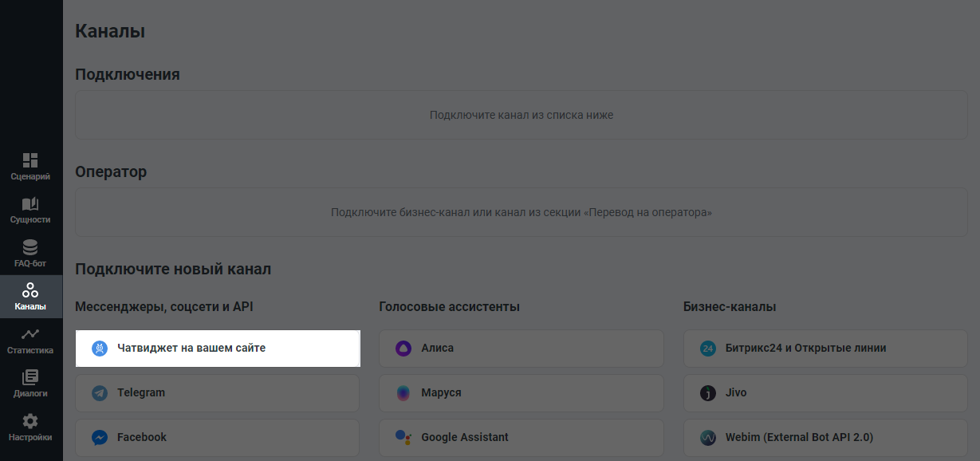Click the Webim channel icon
The image size is (980, 461).
[x=706, y=437]
